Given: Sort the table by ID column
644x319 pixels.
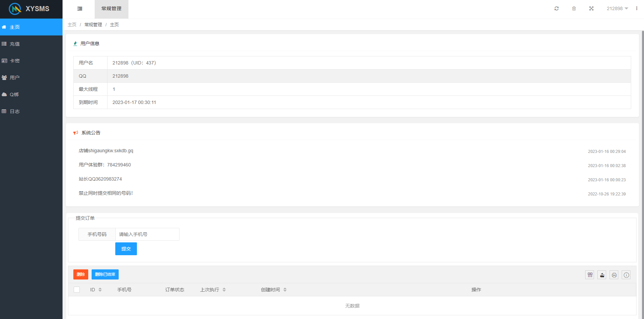Looking at the screenshot, I should point(100,290).
